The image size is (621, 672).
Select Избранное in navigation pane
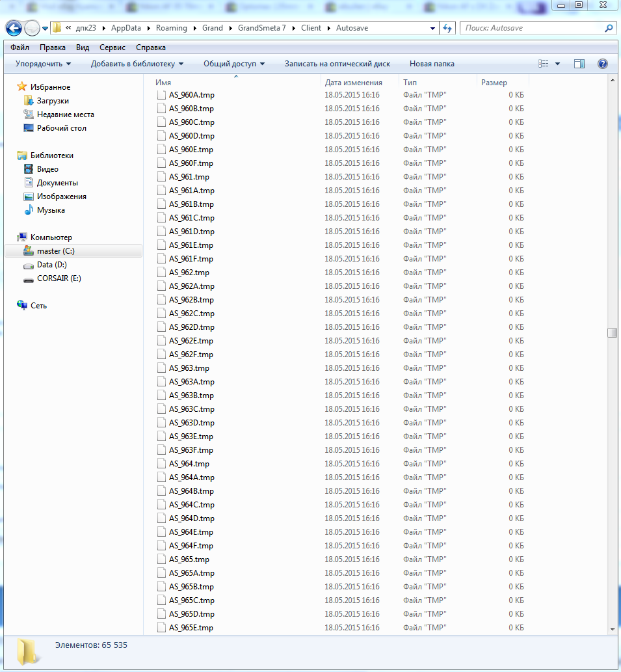[50, 87]
